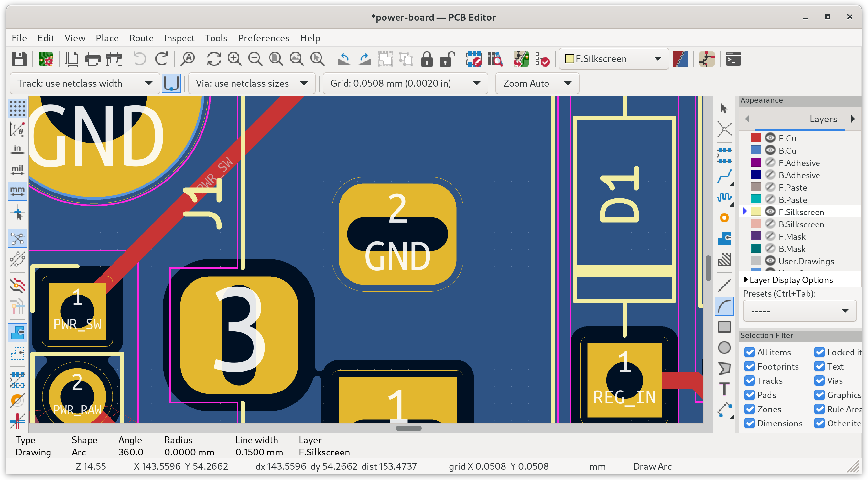Activate the Route Tracks tool
The width and height of the screenshot is (868, 480).
(724, 176)
